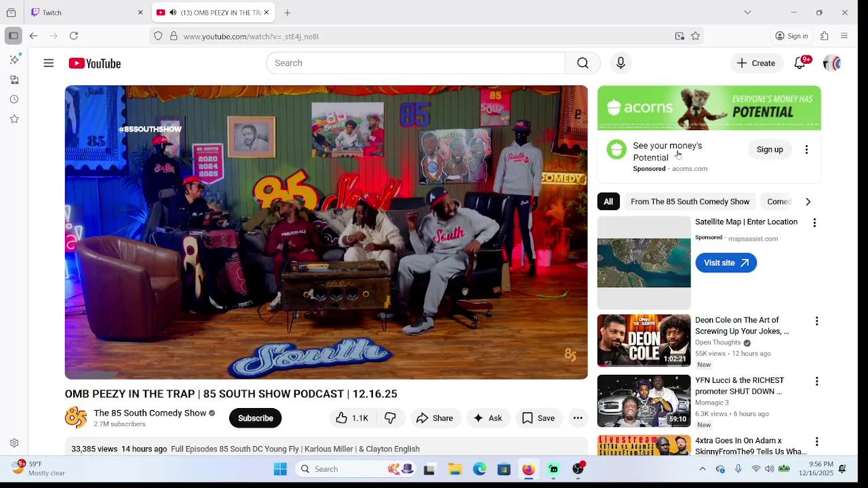Visit site for Satellite Map ad
This screenshot has height=488, width=868.
pos(726,263)
